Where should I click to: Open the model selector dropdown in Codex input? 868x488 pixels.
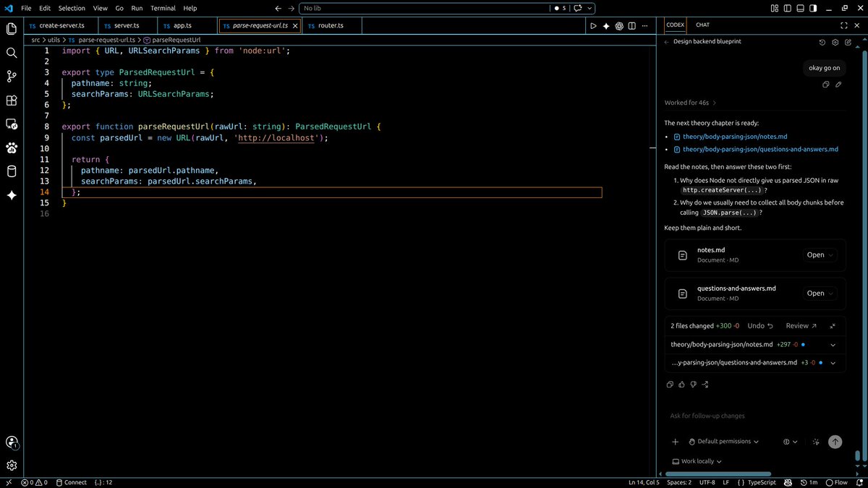pyautogui.click(x=790, y=442)
